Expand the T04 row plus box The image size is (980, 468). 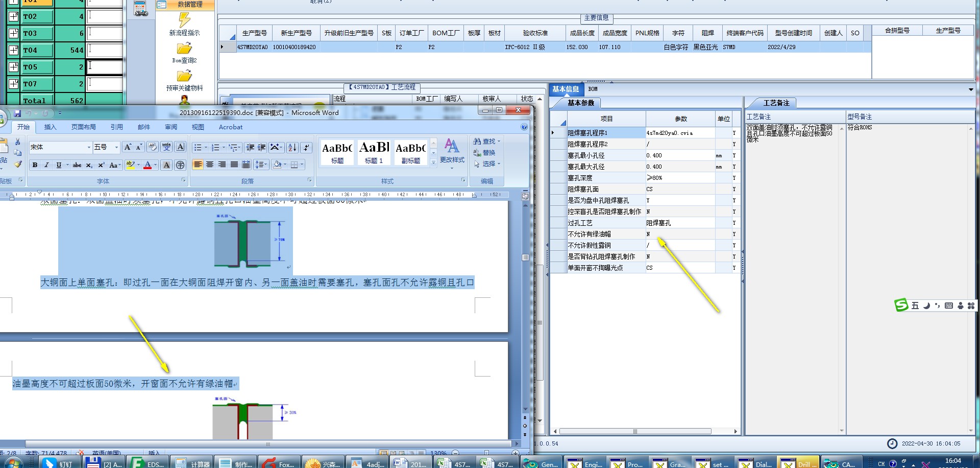[14, 50]
